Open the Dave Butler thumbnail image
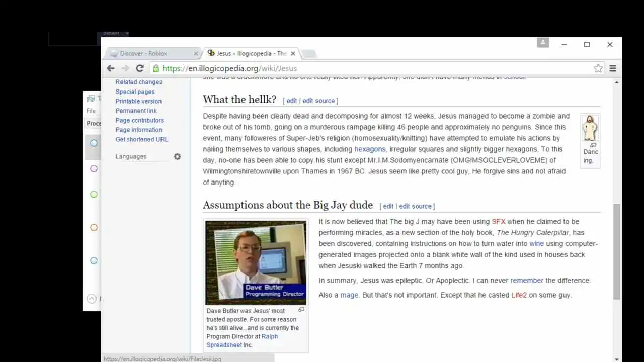Viewport: 644px width, 362px height. click(x=256, y=262)
